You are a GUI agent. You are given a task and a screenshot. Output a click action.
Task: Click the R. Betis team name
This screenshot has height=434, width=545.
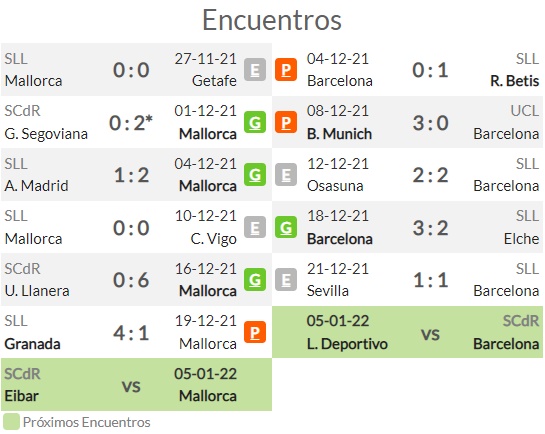point(514,81)
